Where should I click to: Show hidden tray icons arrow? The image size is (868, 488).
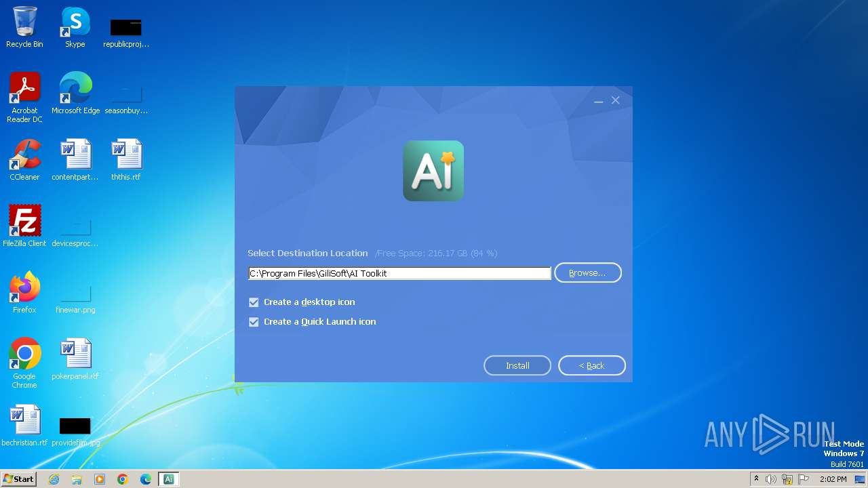click(756, 479)
